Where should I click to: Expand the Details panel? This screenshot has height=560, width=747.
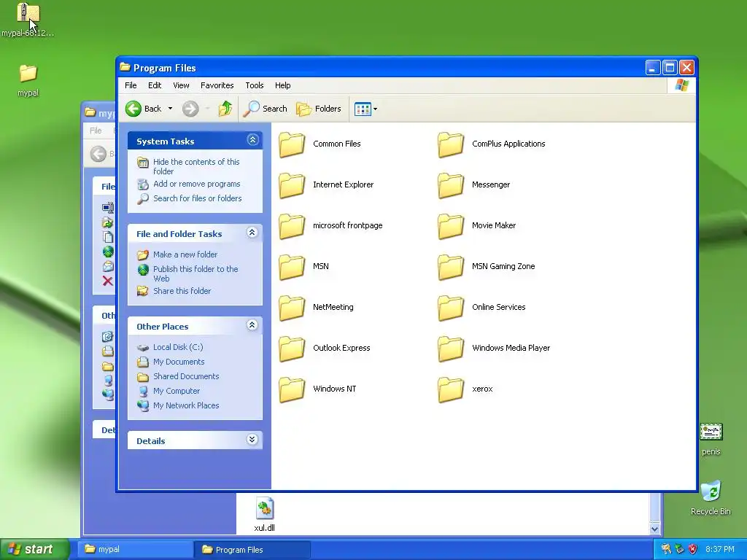coord(252,440)
